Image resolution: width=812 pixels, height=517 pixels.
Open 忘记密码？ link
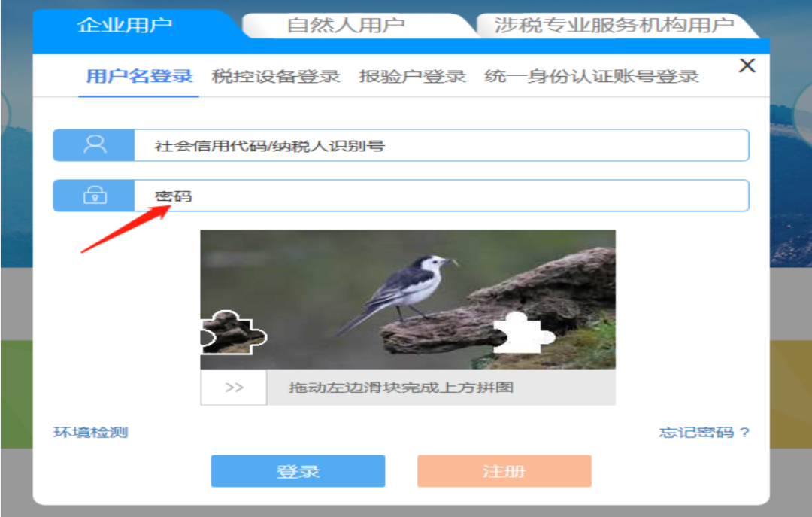coord(704,432)
